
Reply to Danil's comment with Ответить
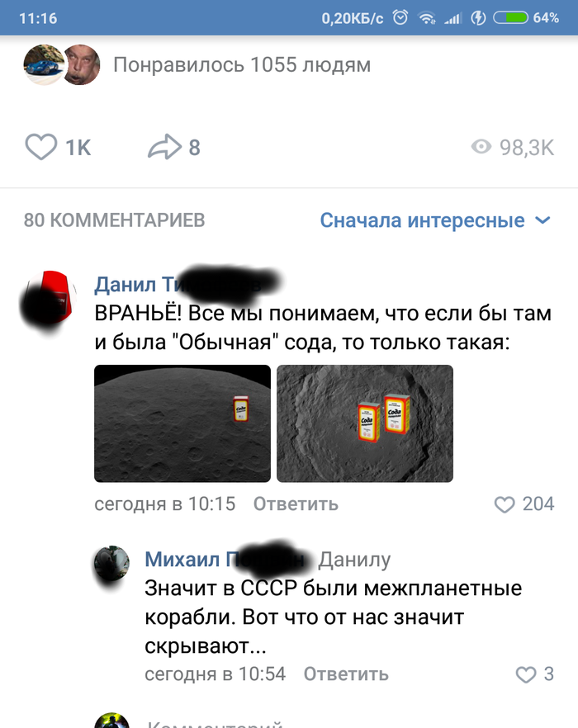pos(296,504)
